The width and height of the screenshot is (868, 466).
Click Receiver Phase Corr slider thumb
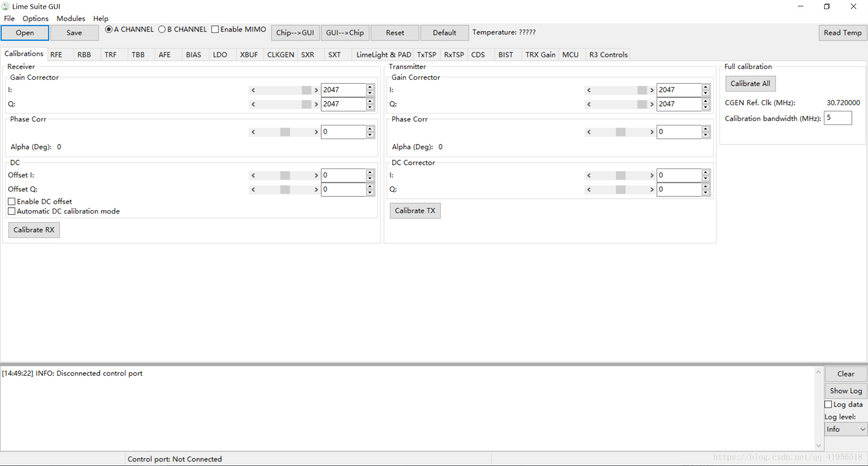285,132
